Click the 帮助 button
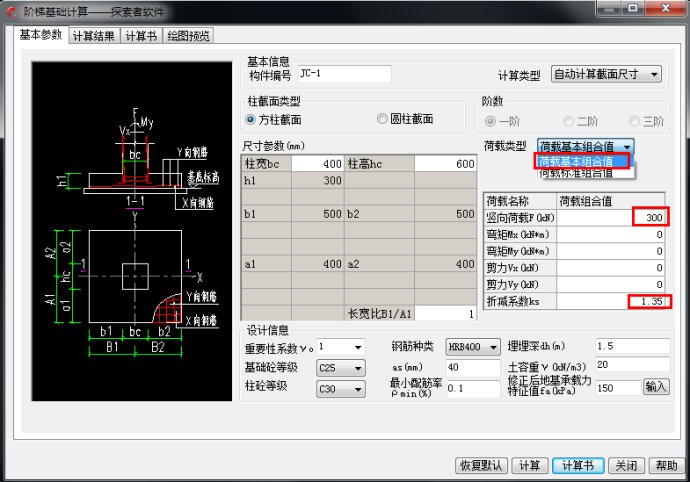690x482 pixels. click(x=666, y=465)
